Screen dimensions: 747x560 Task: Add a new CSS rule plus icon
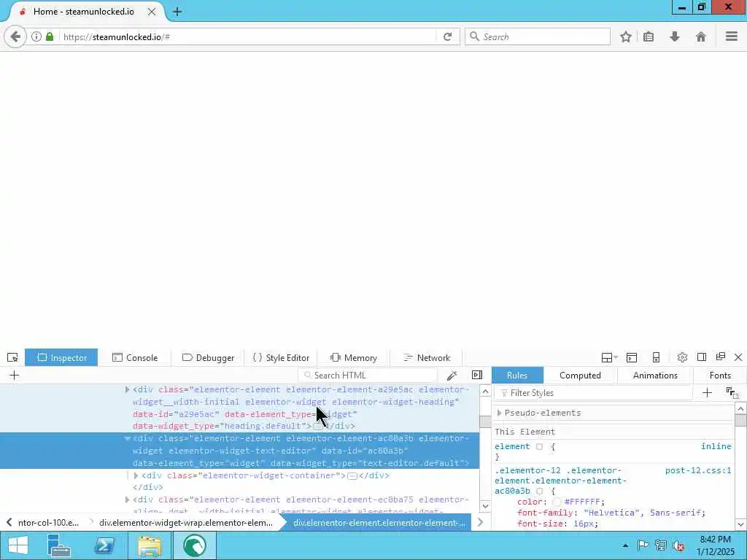(x=707, y=393)
